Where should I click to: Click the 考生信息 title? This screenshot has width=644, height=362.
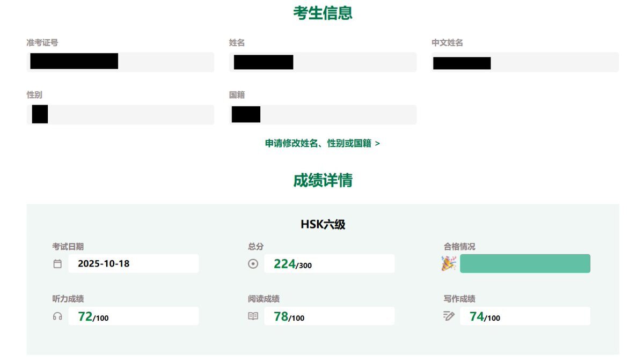323,13
